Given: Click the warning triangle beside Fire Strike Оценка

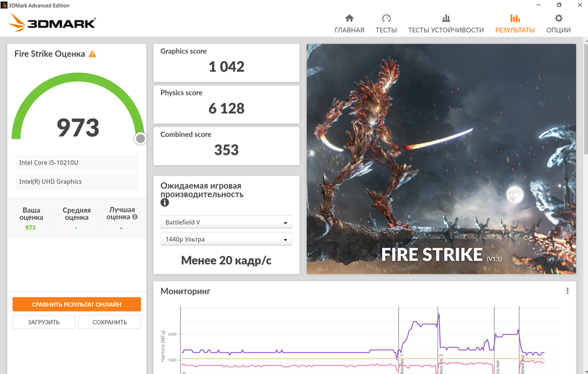Looking at the screenshot, I should 92,54.
